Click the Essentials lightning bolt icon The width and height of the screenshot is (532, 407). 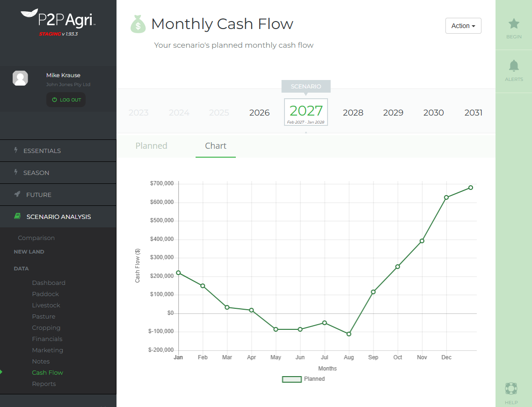pos(15,150)
